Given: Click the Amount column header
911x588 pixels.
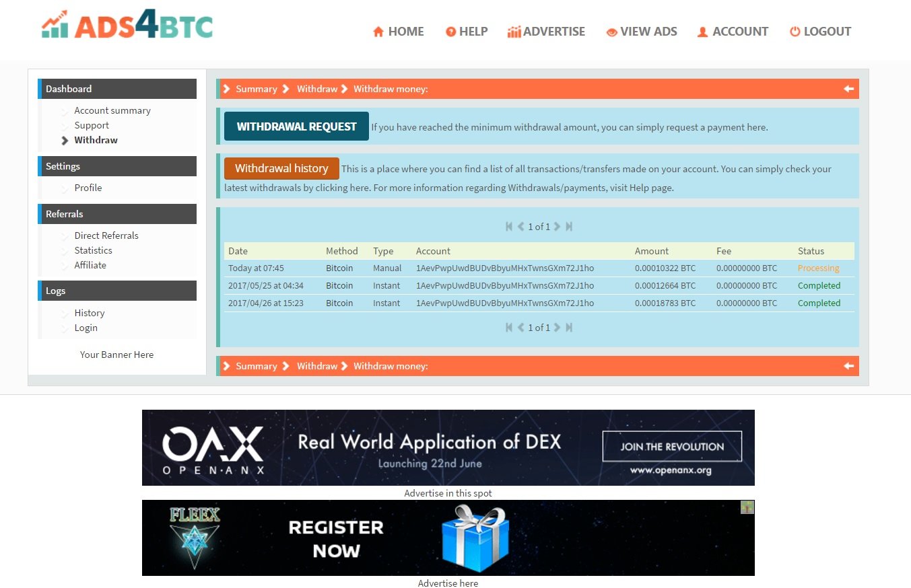Looking at the screenshot, I should click(652, 251).
